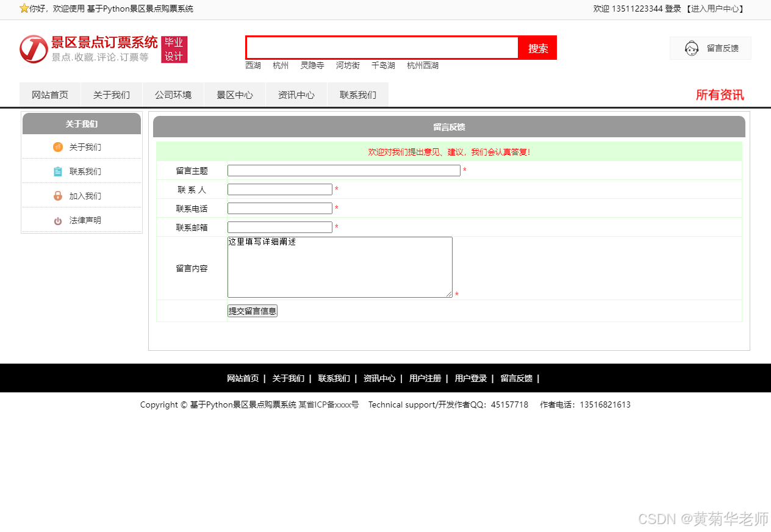Click 【进入用户中心】 link

point(715,9)
